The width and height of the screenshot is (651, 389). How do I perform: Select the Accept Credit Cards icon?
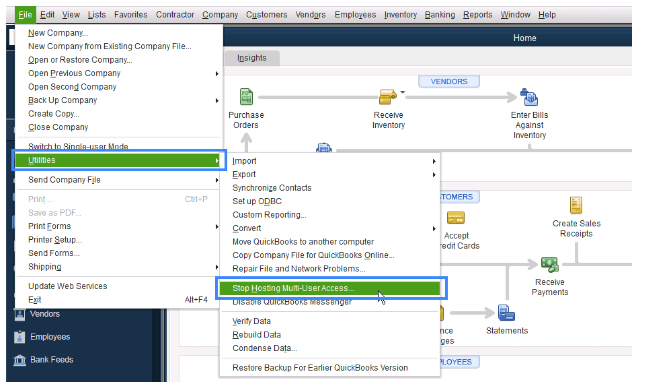(455, 218)
